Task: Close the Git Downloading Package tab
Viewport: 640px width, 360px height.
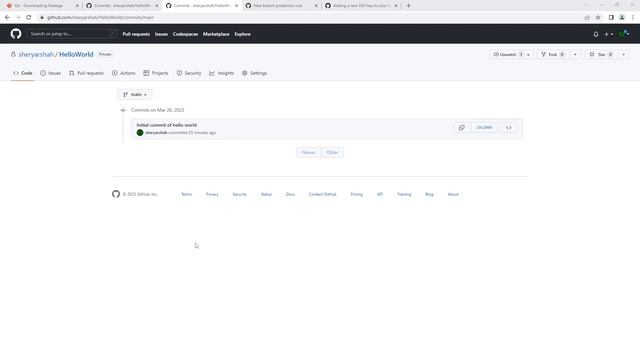Action: [x=77, y=6]
